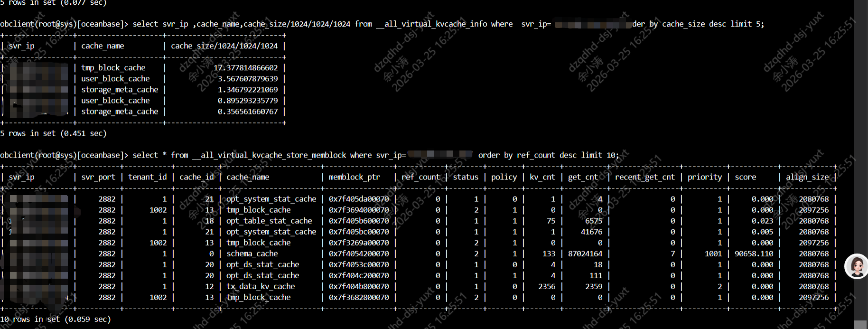
Task: Click the score value 90658.110
Action: 754,254
